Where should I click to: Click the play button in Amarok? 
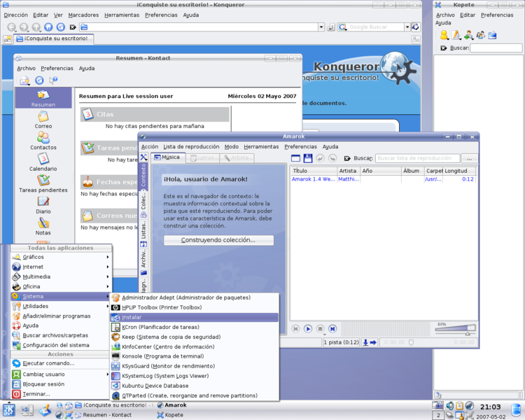308,328
